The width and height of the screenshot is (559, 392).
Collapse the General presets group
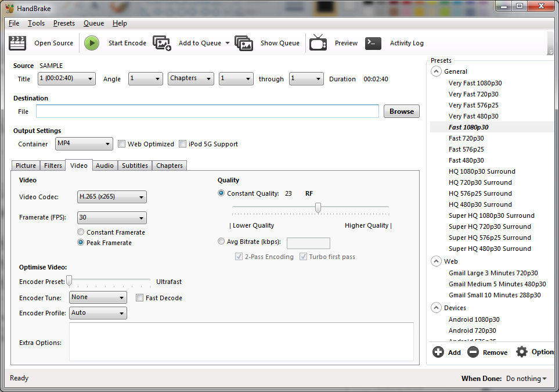436,71
